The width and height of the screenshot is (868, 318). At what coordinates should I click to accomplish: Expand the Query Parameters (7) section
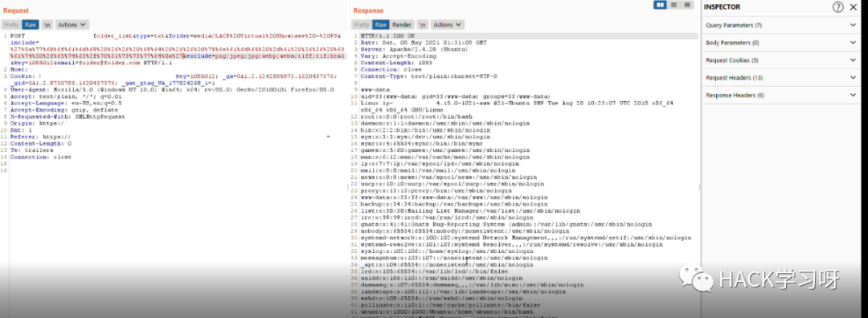click(781, 25)
